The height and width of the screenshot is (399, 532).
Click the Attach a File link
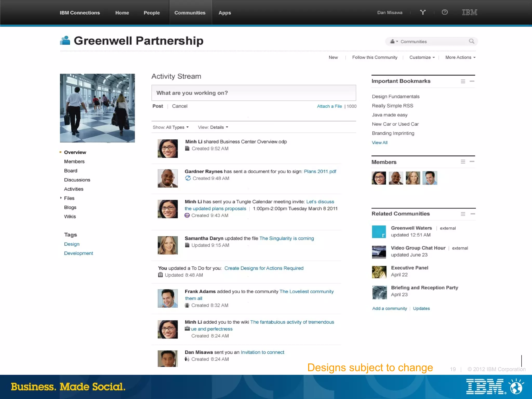pyautogui.click(x=329, y=106)
